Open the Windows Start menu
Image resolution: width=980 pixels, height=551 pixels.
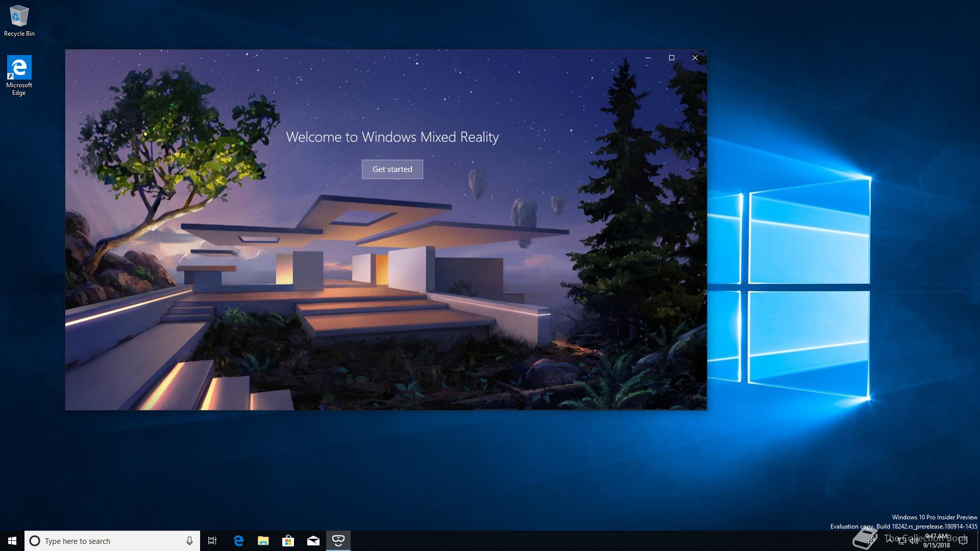(12, 541)
